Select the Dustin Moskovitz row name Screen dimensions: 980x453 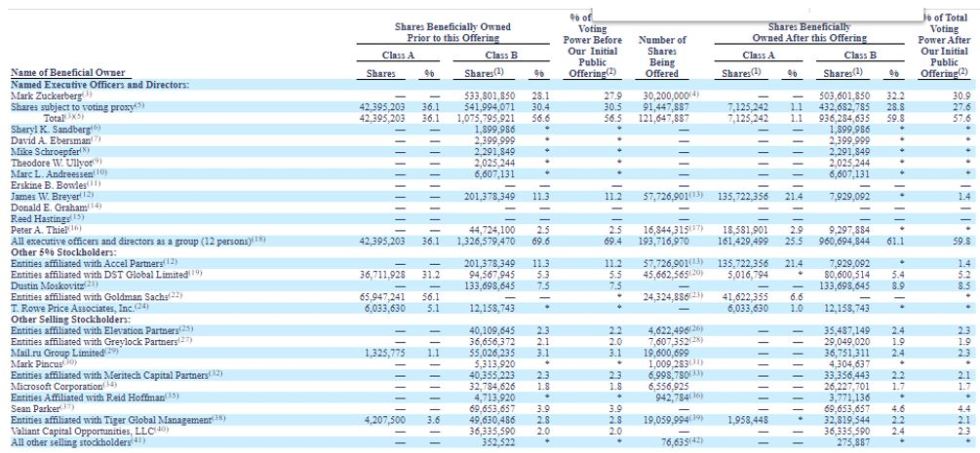[48, 284]
